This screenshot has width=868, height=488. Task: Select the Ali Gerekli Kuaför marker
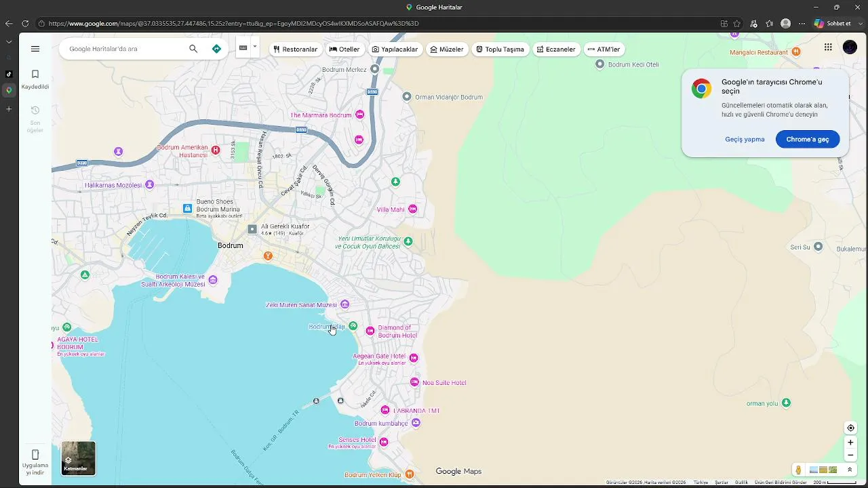coord(252,229)
